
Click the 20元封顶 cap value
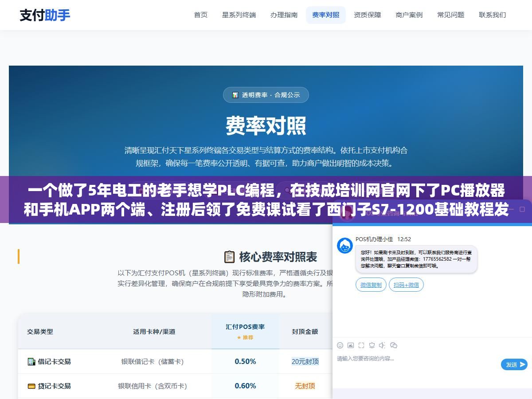point(305,361)
